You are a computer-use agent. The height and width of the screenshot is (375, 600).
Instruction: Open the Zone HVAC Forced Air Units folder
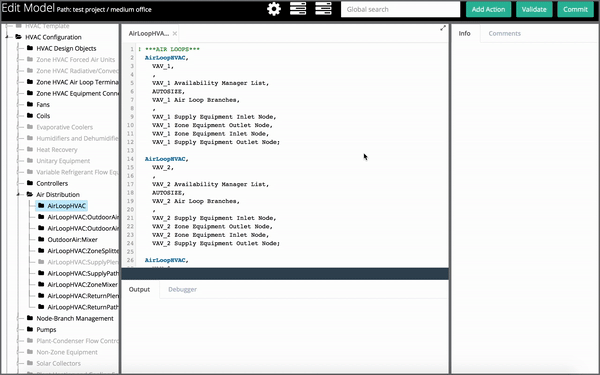[75, 59]
